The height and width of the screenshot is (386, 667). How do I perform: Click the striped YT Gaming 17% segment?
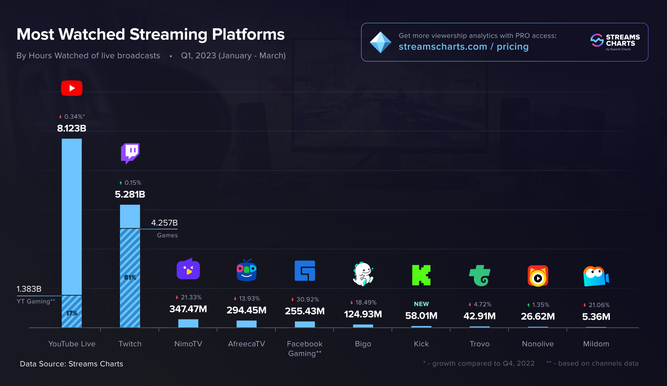click(71, 312)
